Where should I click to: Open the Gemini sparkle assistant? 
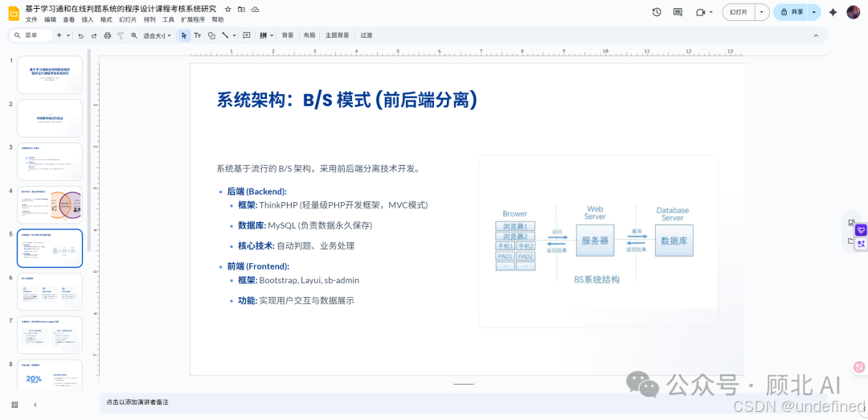tap(833, 12)
